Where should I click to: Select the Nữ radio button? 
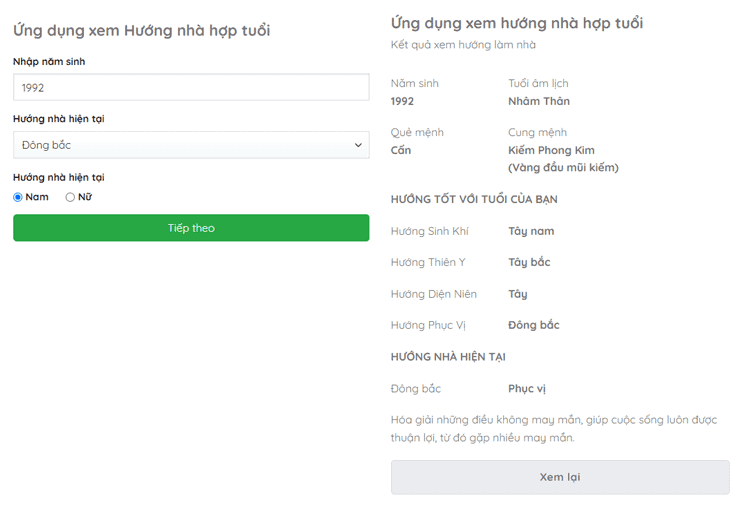click(x=70, y=197)
